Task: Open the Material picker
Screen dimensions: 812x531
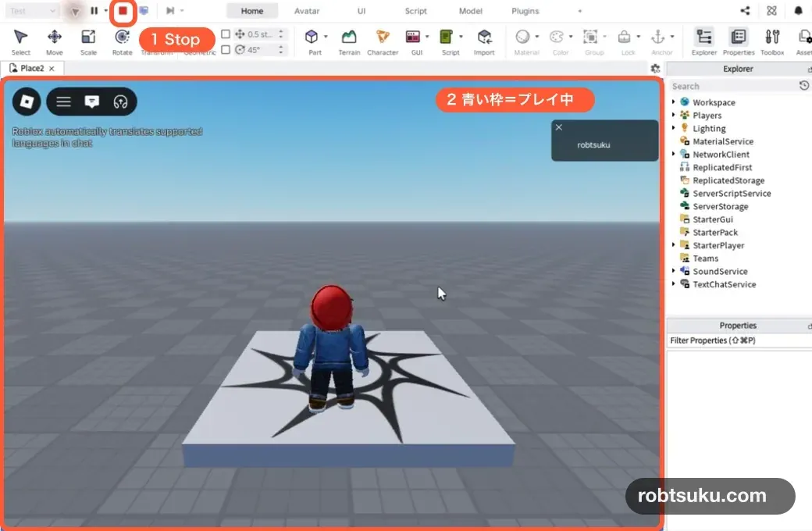Action: [x=524, y=42]
